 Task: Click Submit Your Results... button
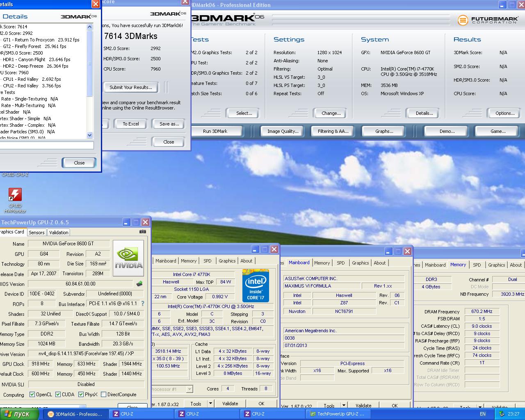tap(131, 87)
